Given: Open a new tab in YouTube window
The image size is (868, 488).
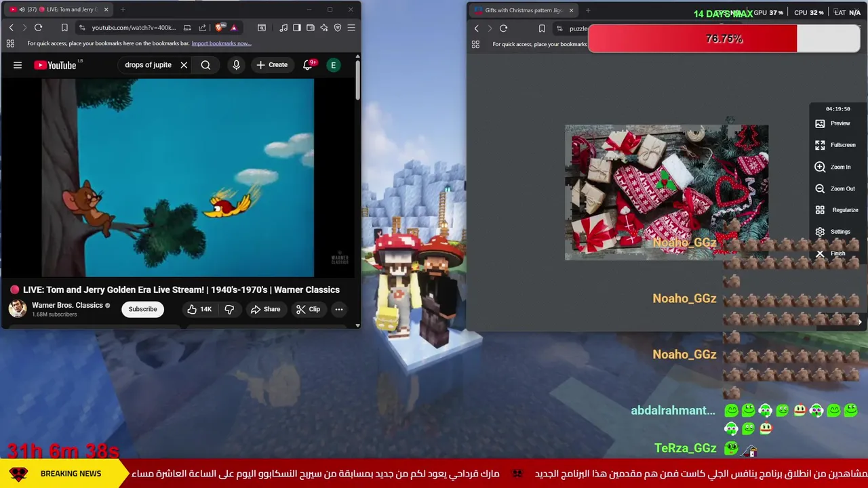Looking at the screenshot, I should [x=123, y=9].
